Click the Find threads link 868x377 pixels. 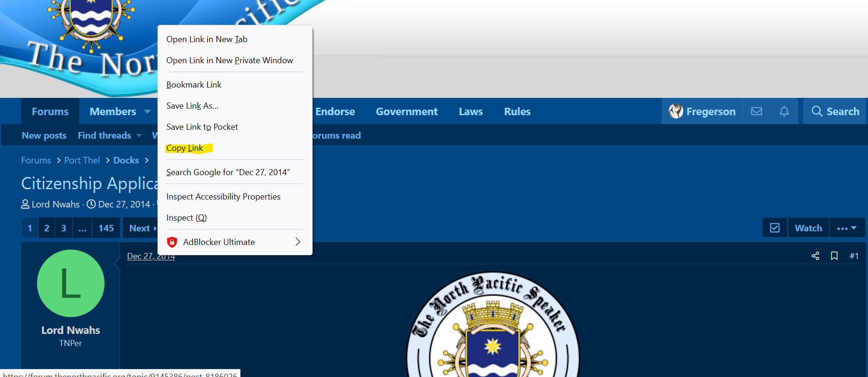pos(105,135)
